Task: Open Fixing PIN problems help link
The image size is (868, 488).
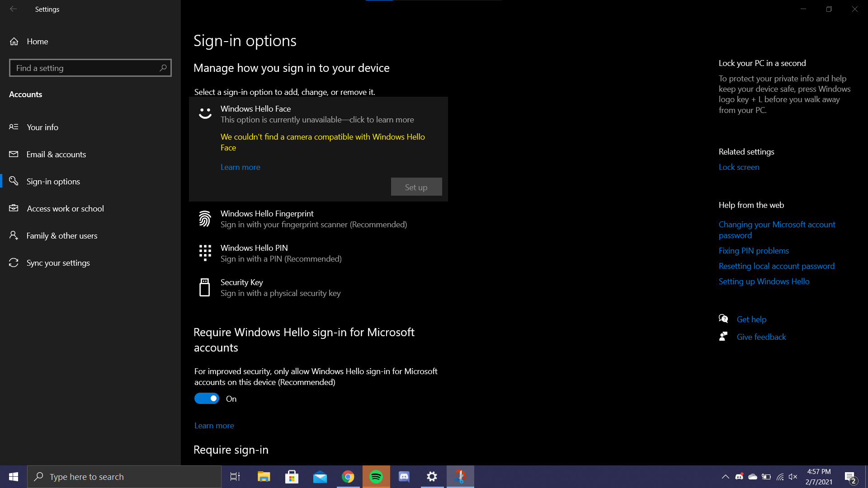Action: pyautogui.click(x=754, y=250)
